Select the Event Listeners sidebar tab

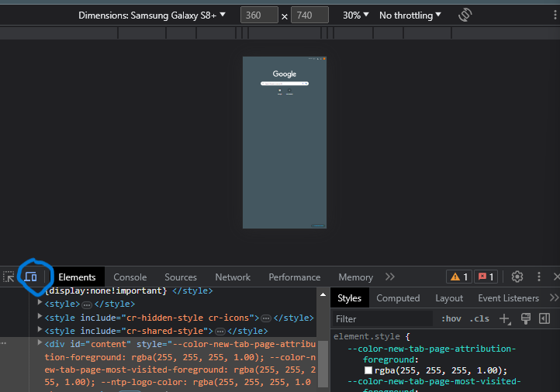[x=509, y=298]
